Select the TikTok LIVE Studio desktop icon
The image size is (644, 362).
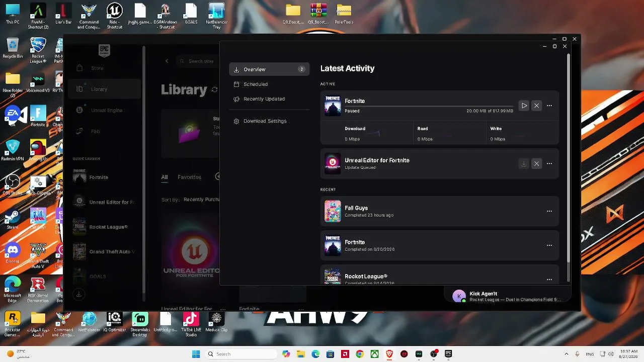[x=191, y=325]
